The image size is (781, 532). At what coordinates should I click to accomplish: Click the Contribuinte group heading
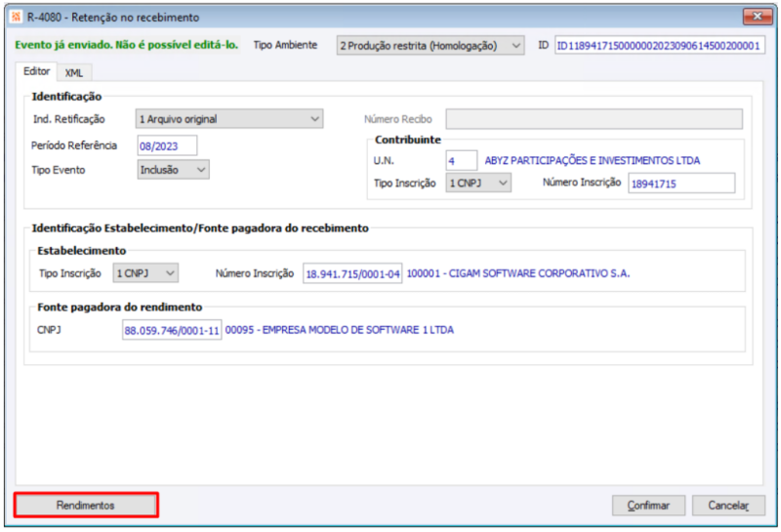[408, 140]
